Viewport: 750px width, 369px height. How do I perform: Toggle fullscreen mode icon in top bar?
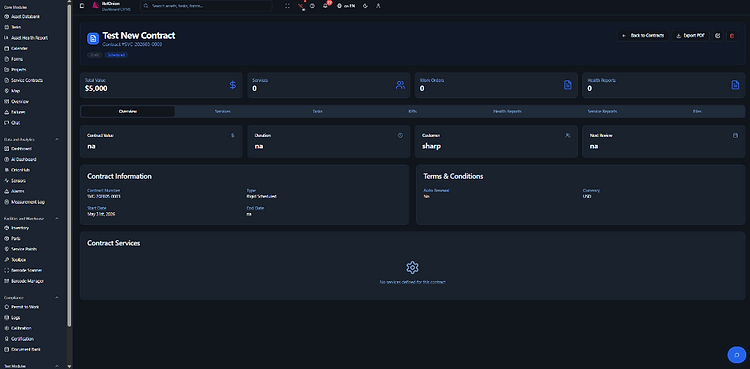coord(287,6)
